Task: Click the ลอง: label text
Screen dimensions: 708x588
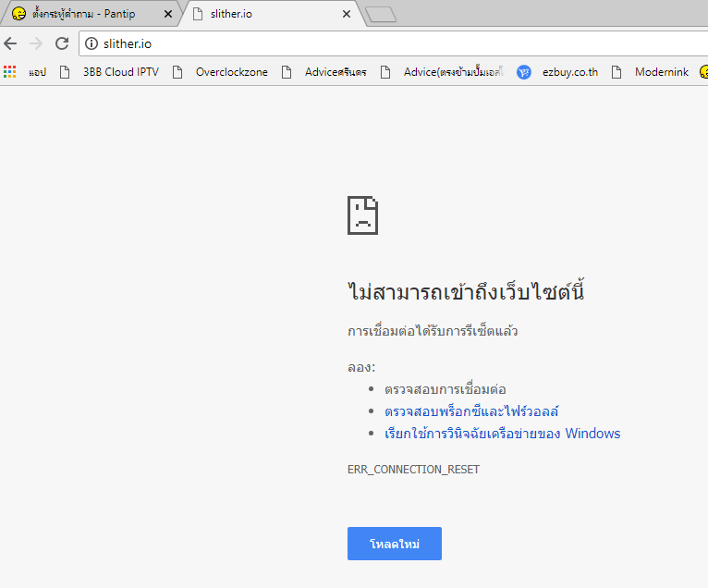Action: tap(361, 367)
